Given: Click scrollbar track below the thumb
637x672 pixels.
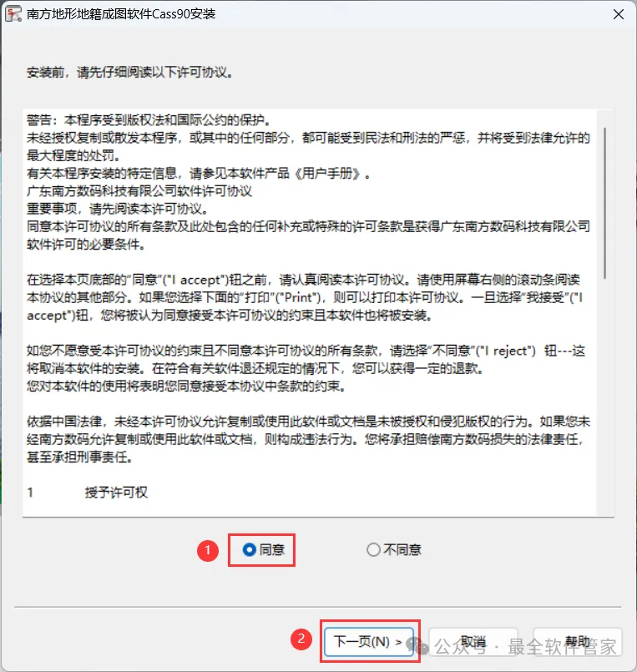Looking at the screenshot, I should pos(604,394).
